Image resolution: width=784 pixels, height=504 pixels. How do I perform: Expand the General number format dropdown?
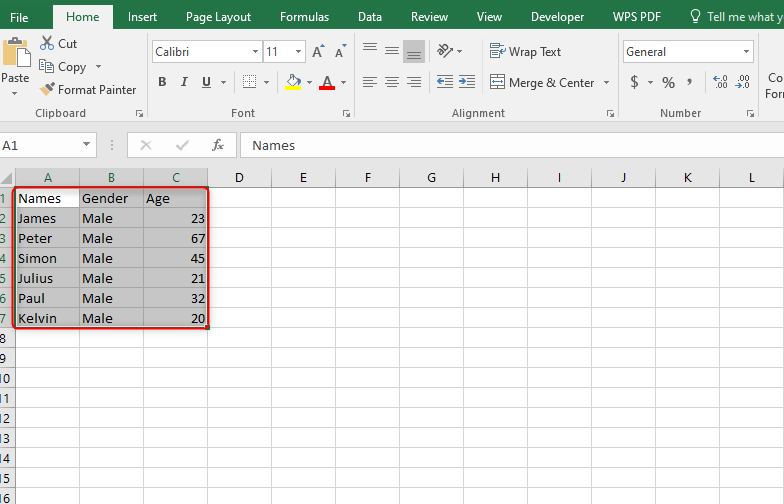(746, 52)
